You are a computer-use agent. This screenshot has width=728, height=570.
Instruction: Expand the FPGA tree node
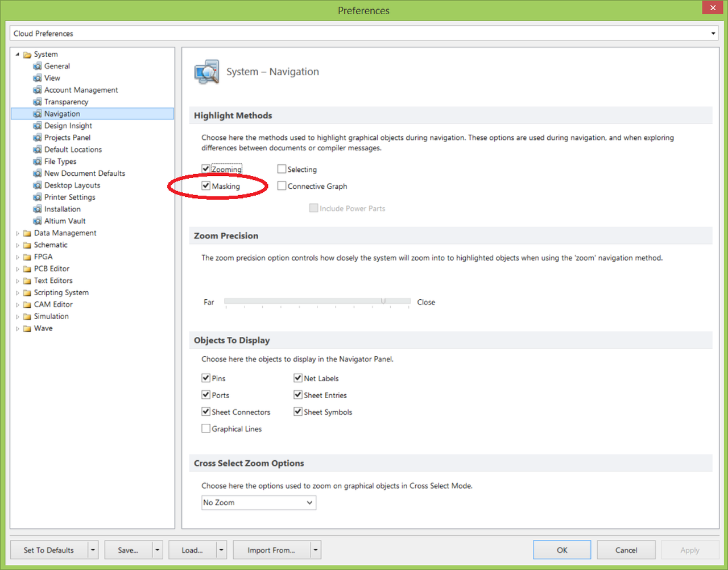[18, 257]
